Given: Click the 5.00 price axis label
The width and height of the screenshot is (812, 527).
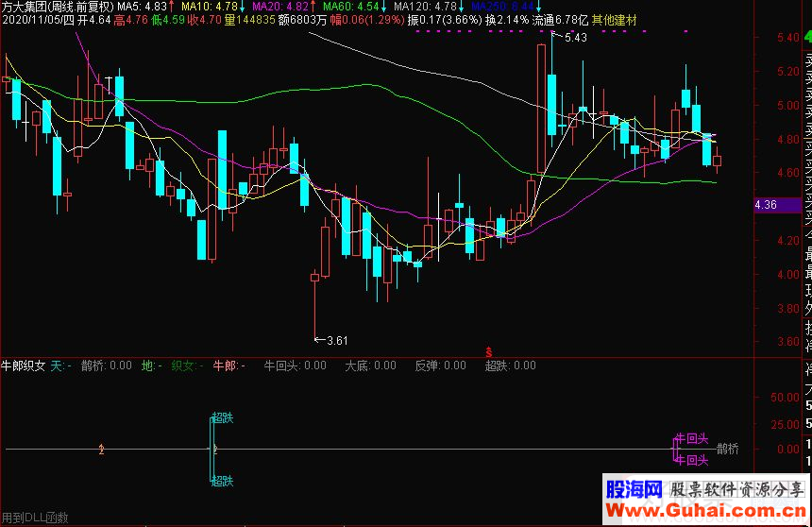Looking at the screenshot, I should pos(788,105).
